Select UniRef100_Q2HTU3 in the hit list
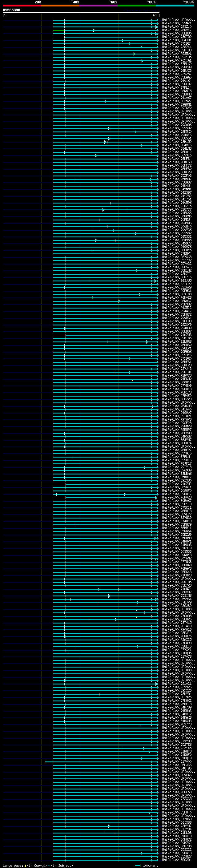Image resolution: width=197 pixels, height=868 pixels. click(177, 50)
